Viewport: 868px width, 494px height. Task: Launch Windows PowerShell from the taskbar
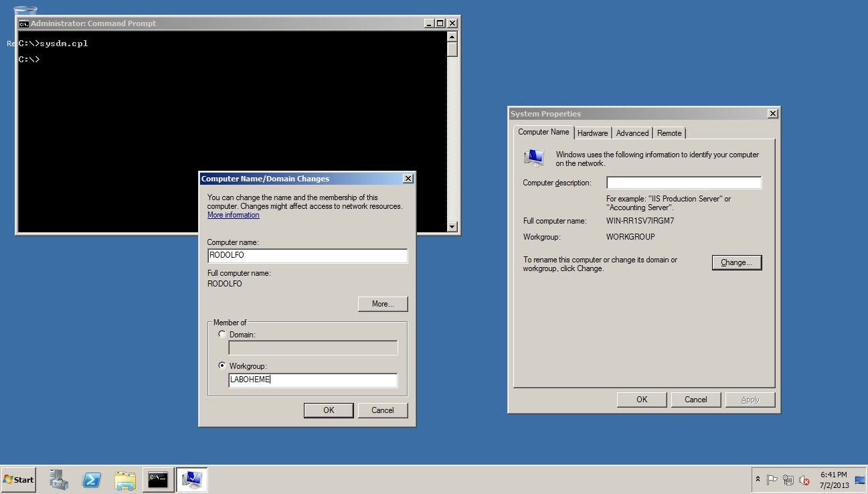[92, 479]
